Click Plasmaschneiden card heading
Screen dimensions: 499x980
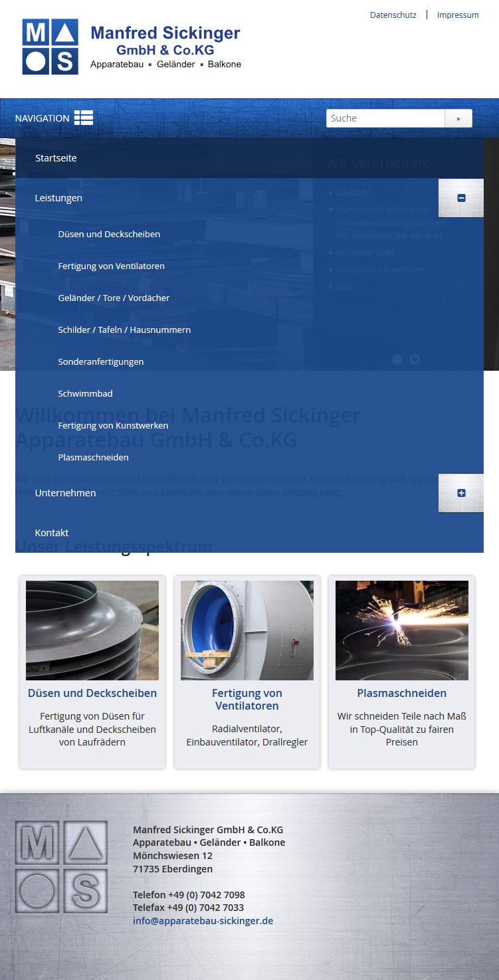(402, 693)
